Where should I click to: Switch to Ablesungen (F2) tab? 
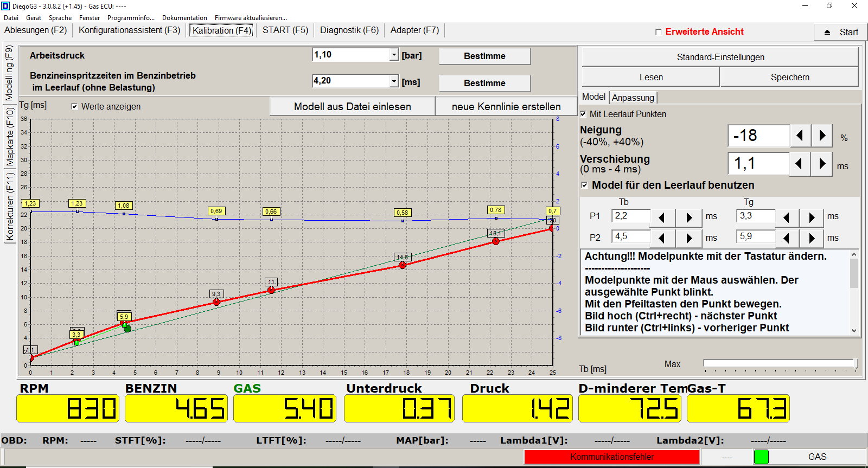pyautogui.click(x=36, y=30)
